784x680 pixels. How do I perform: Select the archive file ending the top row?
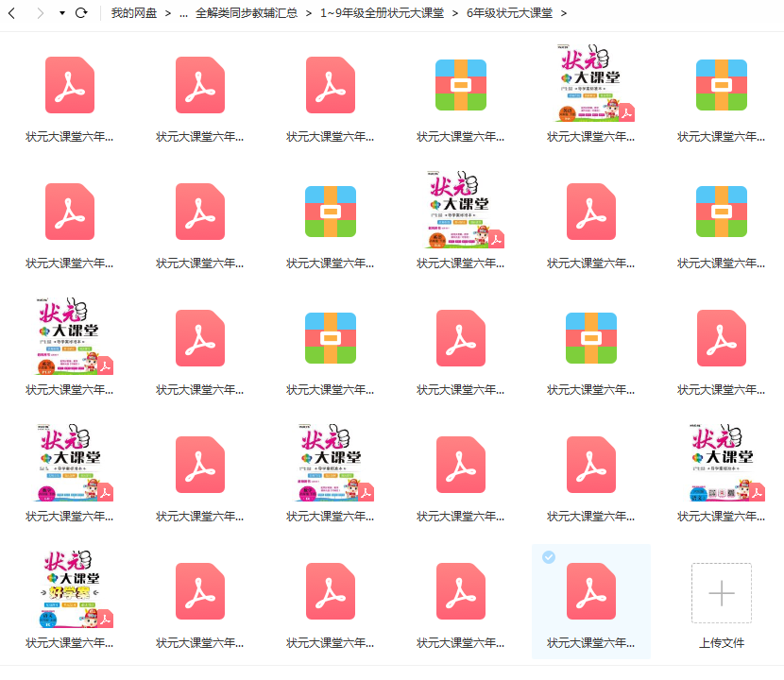722,85
